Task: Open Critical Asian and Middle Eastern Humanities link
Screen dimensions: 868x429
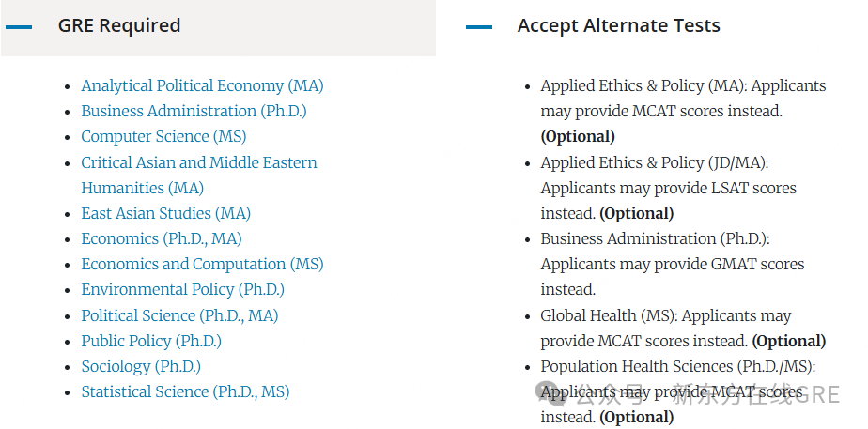Action: coord(199,163)
